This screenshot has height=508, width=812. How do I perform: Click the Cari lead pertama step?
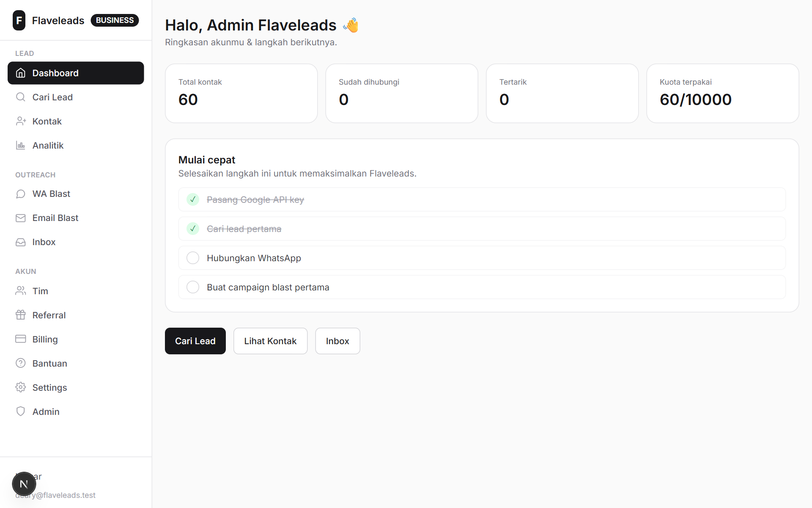click(x=482, y=229)
